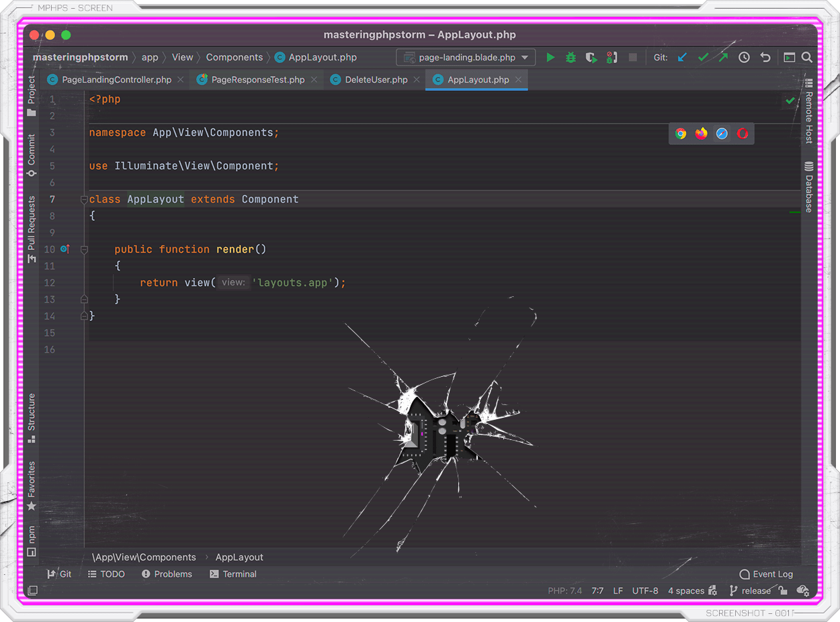
Task: Commit changes using the green checkmark icon
Action: coord(703,57)
